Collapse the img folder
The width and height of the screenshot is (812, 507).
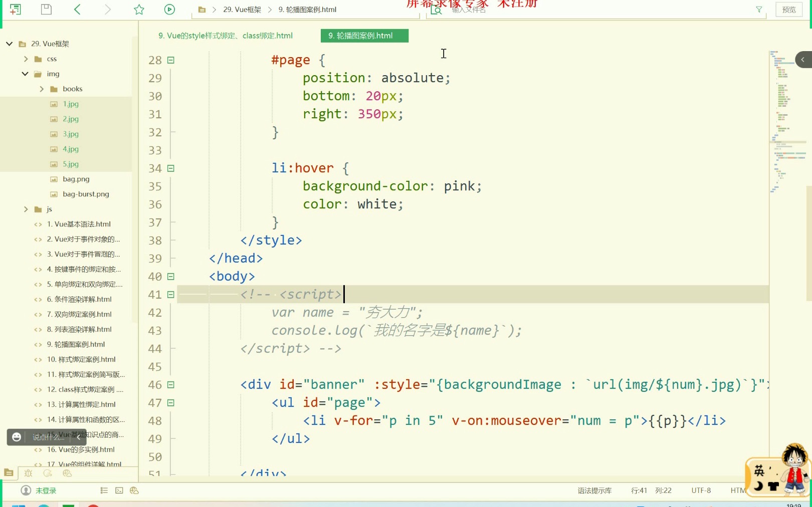[x=25, y=74]
